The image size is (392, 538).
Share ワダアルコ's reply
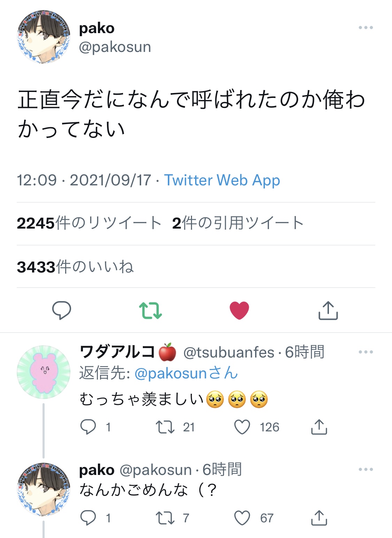coord(319,427)
